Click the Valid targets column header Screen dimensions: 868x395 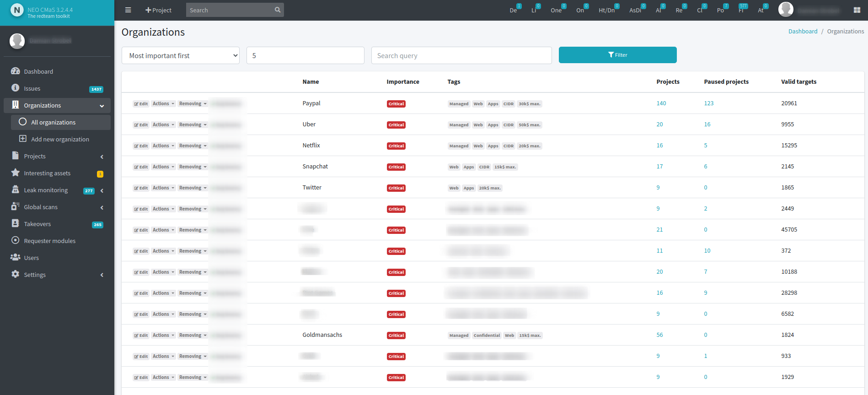798,82
